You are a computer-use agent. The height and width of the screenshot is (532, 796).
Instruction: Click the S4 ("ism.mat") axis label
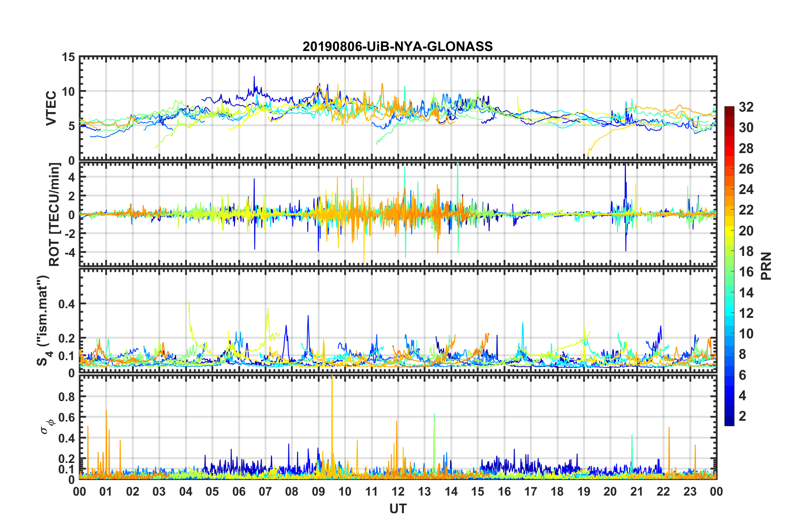click(44, 320)
